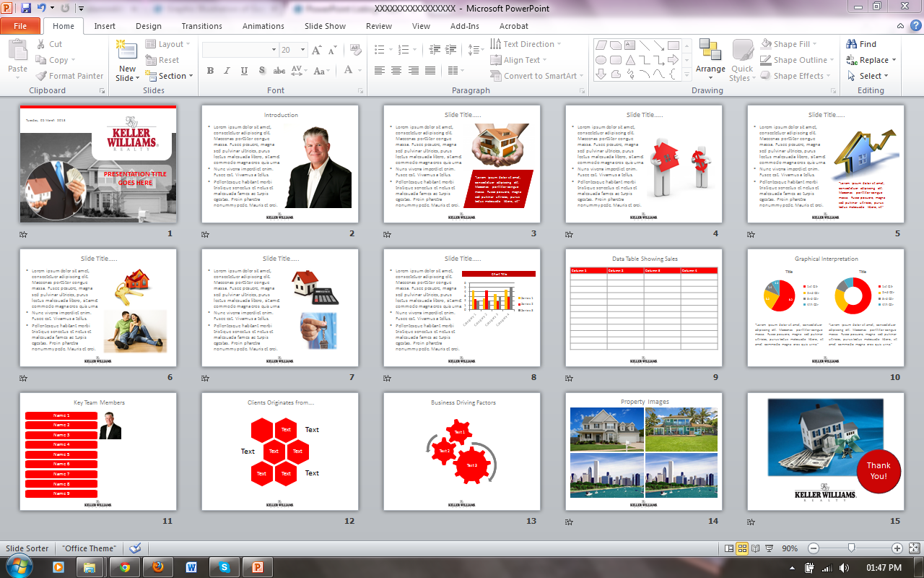Click the Office Theme status bar button
Image resolution: width=924 pixels, height=578 pixels.
pos(89,548)
